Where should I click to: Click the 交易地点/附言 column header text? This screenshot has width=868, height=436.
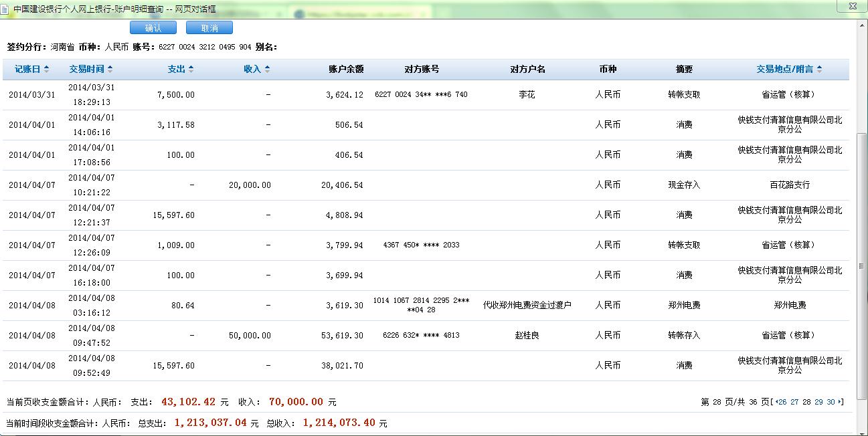point(784,70)
